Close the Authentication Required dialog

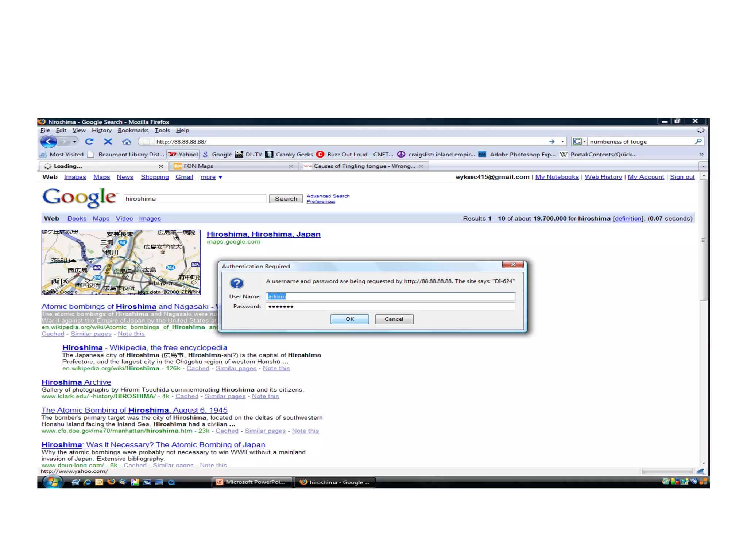(513, 264)
